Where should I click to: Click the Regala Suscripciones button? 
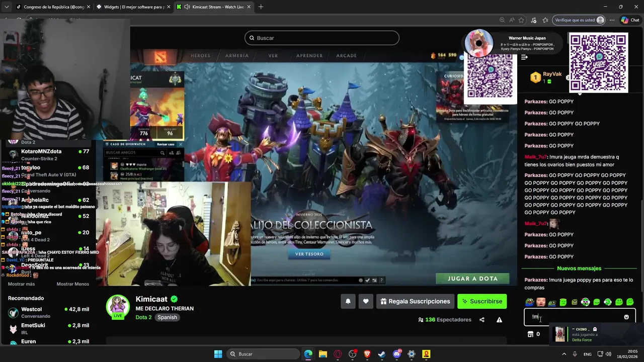point(415,301)
